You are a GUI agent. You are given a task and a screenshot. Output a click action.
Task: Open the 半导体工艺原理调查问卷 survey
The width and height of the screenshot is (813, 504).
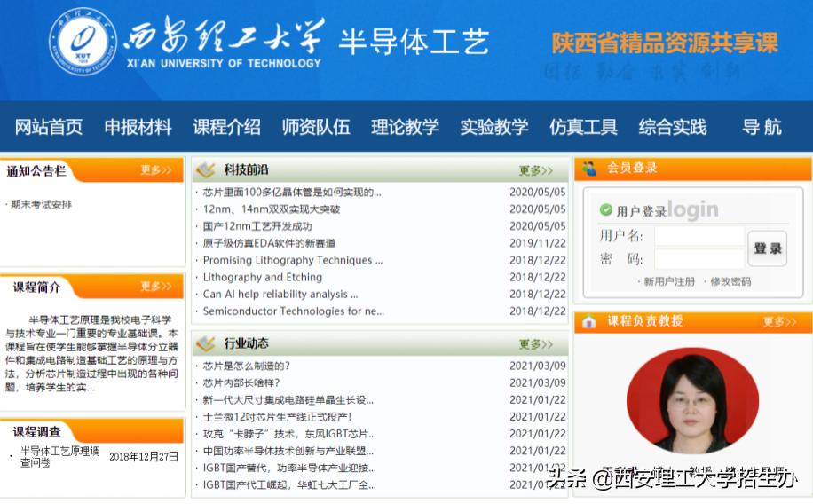pos(59,456)
